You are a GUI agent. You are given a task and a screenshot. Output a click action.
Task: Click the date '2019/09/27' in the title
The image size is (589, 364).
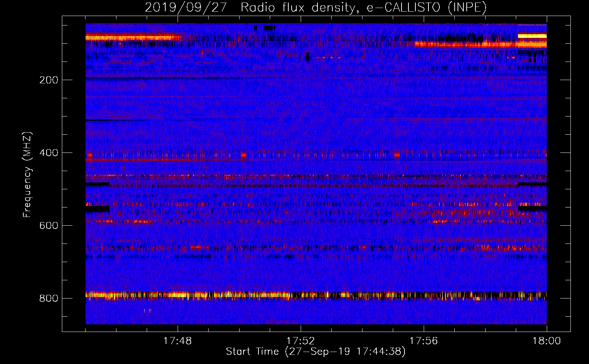click(186, 7)
